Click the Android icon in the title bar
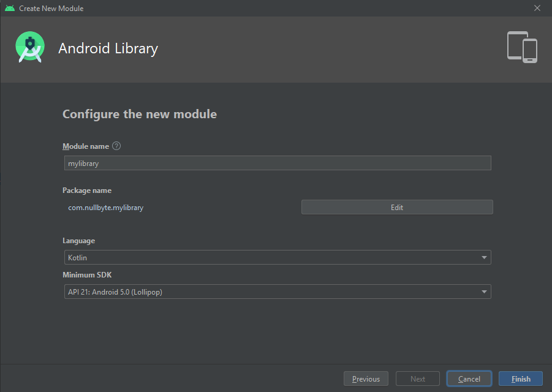 point(9,8)
